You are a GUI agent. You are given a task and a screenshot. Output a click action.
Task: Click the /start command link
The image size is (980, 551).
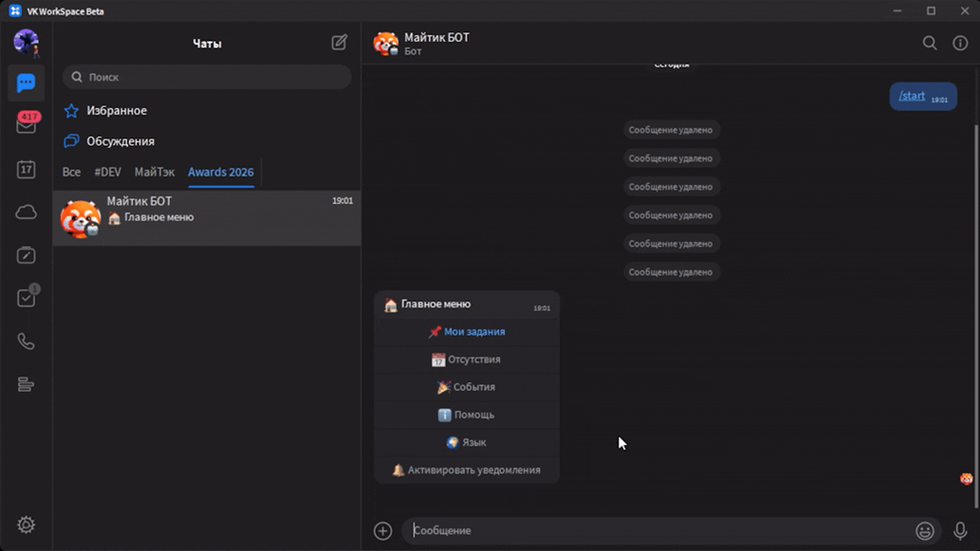(912, 96)
